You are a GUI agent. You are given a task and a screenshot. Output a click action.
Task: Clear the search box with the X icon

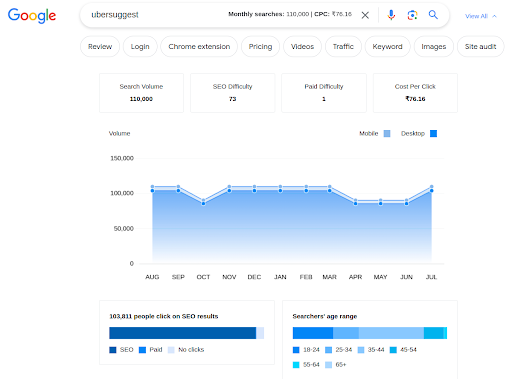point(365,15)
